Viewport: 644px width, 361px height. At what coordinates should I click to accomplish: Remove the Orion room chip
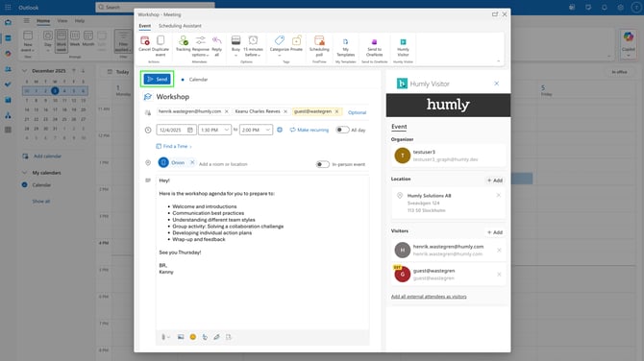click(192, 162)
